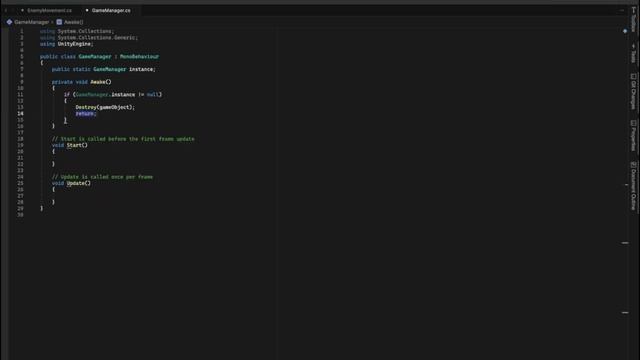640x360 pixels.
Task: Click the Document Outline tab icon
Action: click(x=633, y=164)
